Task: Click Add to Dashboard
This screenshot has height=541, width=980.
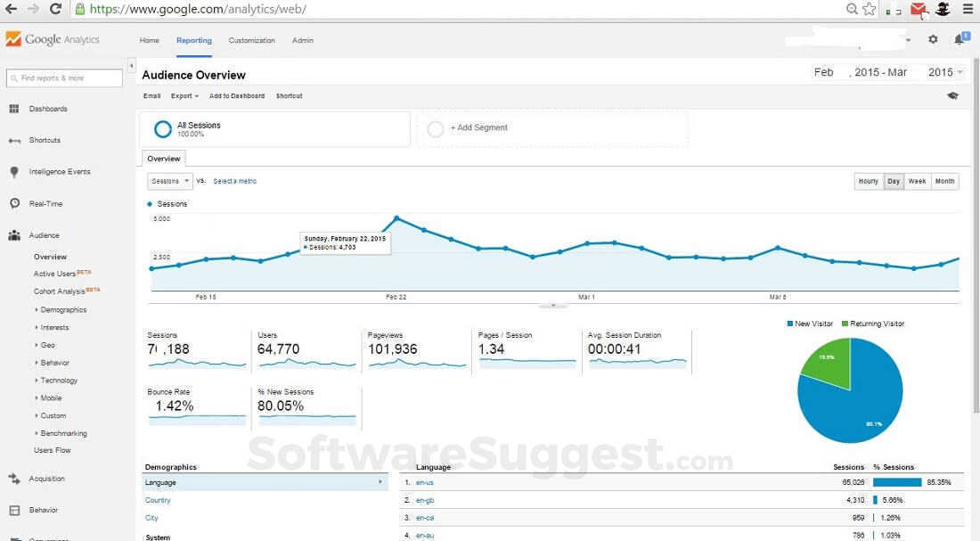Action: (236, 95)
